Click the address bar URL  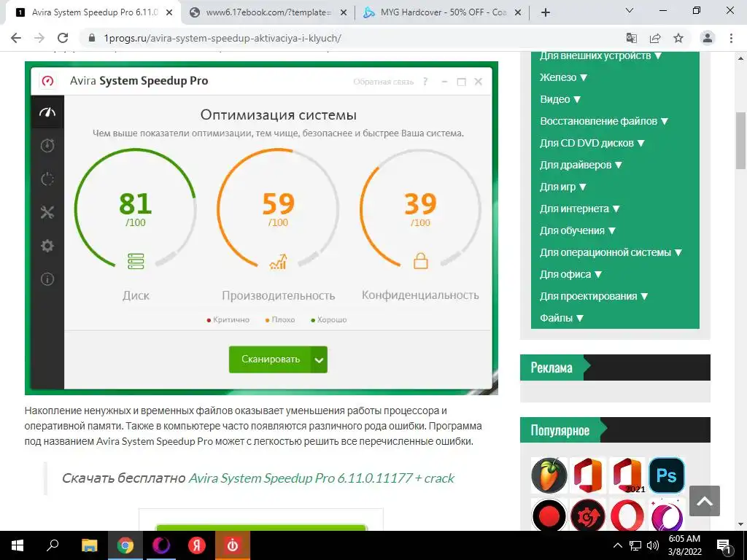coord(222,38)
